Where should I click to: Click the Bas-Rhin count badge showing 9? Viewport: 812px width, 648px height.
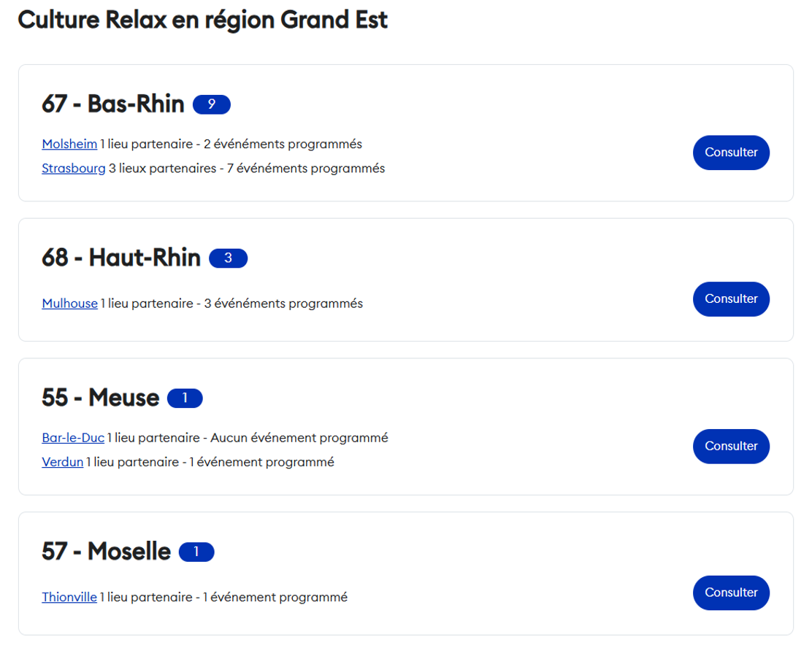coord(212,105)
